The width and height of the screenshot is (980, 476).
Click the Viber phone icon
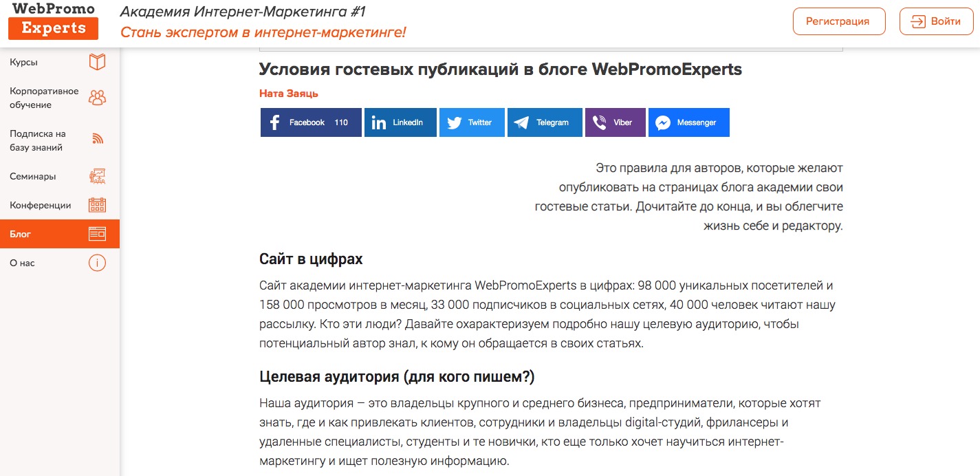click(x=600, y=122)
